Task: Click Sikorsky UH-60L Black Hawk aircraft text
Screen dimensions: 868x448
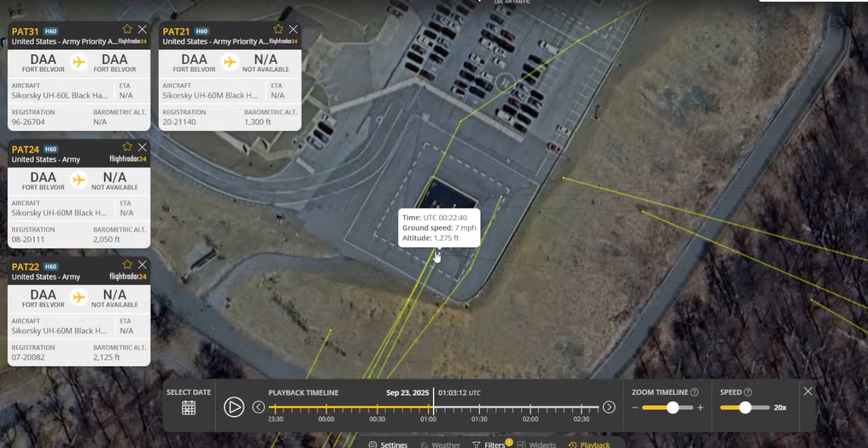Action: pos(59,96)
